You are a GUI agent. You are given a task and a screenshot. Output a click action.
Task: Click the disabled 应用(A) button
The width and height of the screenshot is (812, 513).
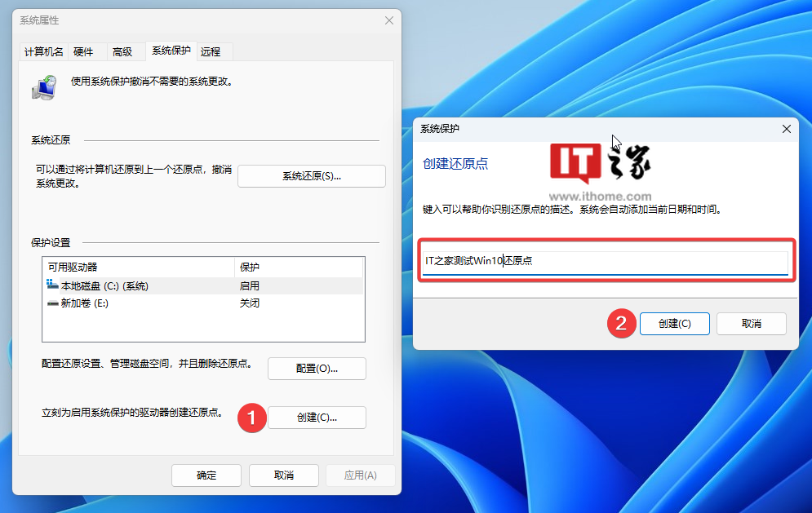pos(361,475)
